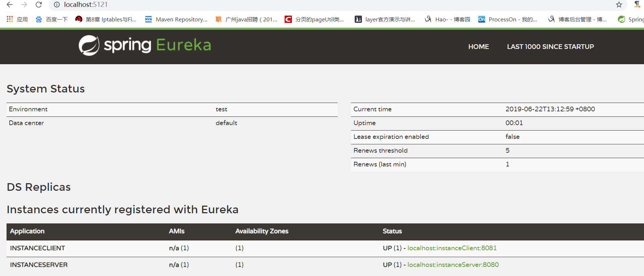Click the red C pageUtil bookmark icon
Viewport: 644px width, 276px height.
point(288,19)
